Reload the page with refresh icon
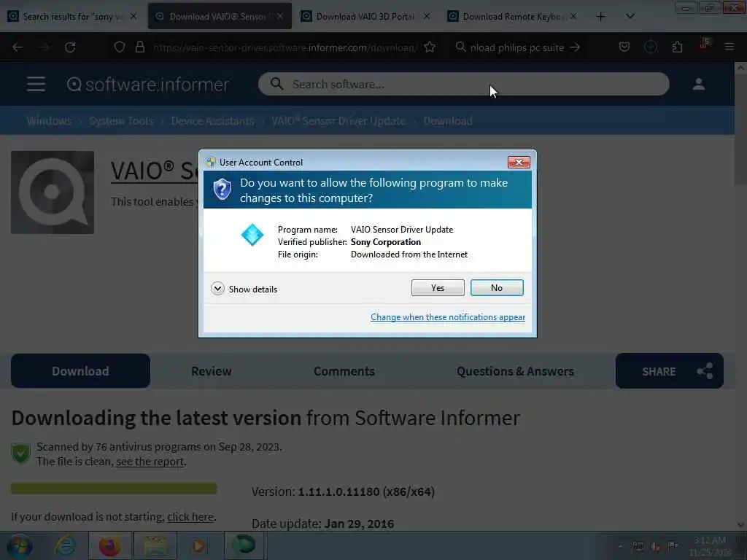The height and width of the screenshot is (560, 747). coord(70,47)
